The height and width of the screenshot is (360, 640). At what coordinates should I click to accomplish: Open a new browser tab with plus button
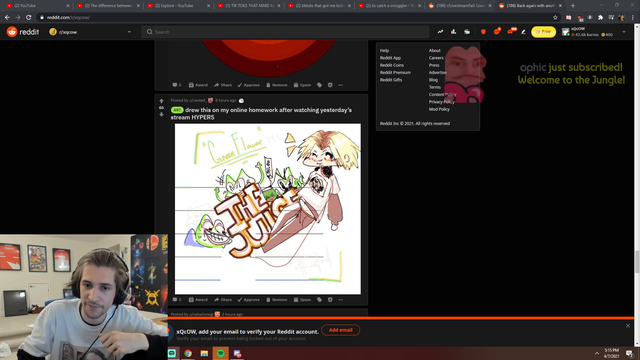point(573,6)
